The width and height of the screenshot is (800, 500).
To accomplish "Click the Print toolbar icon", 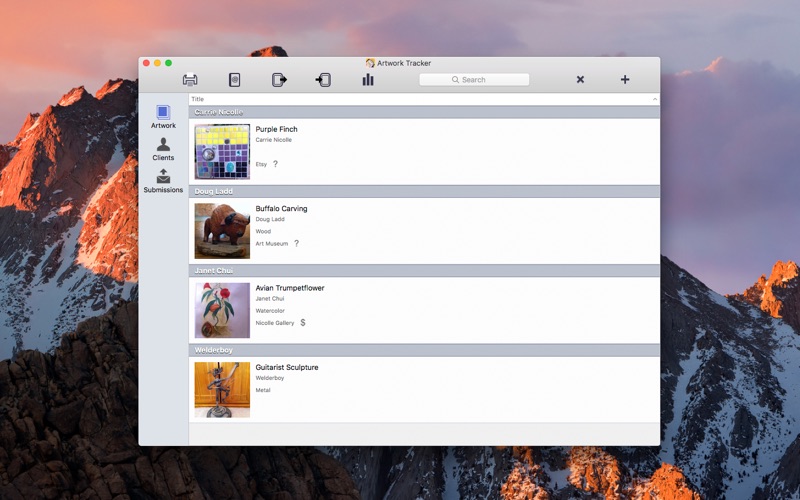I will 190,80.
